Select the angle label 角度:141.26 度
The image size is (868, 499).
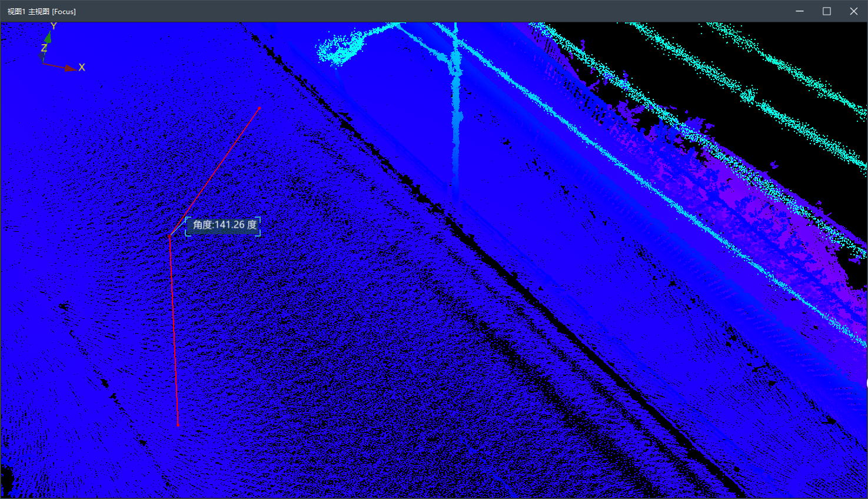(x=224, y=225)
